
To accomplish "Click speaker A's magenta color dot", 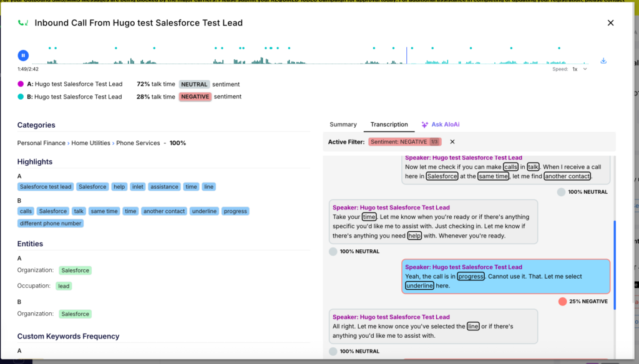I will pos(21,84).
